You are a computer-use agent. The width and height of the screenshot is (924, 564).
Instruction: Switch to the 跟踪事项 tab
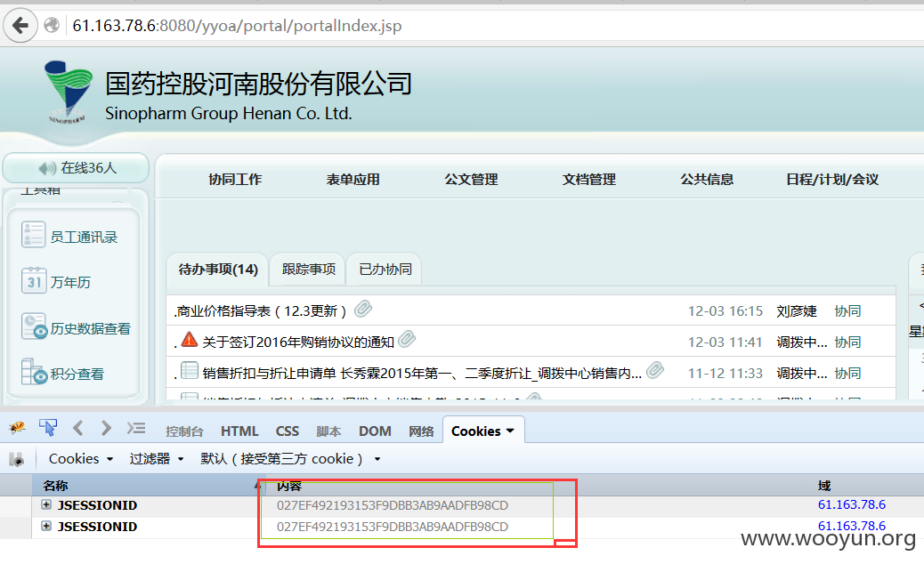309,270
